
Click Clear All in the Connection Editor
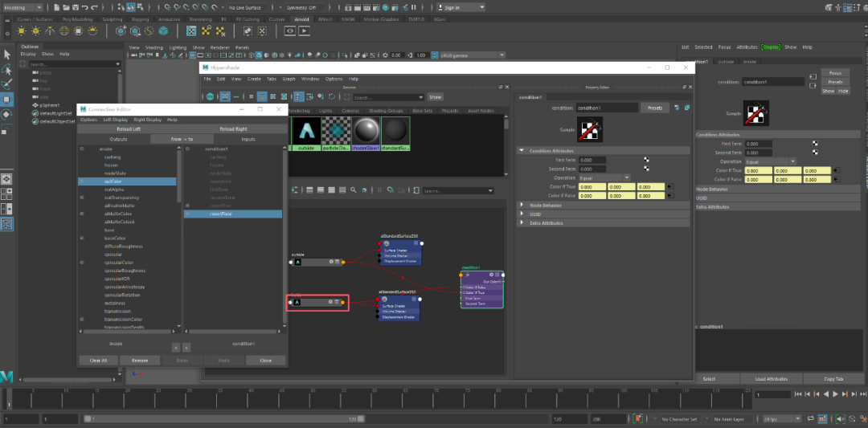tap(98, 360)
